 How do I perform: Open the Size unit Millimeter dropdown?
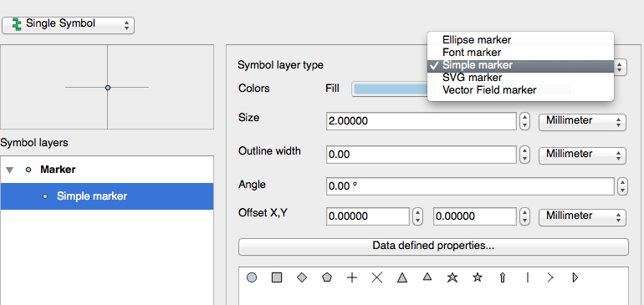click(x=582, y=122)
